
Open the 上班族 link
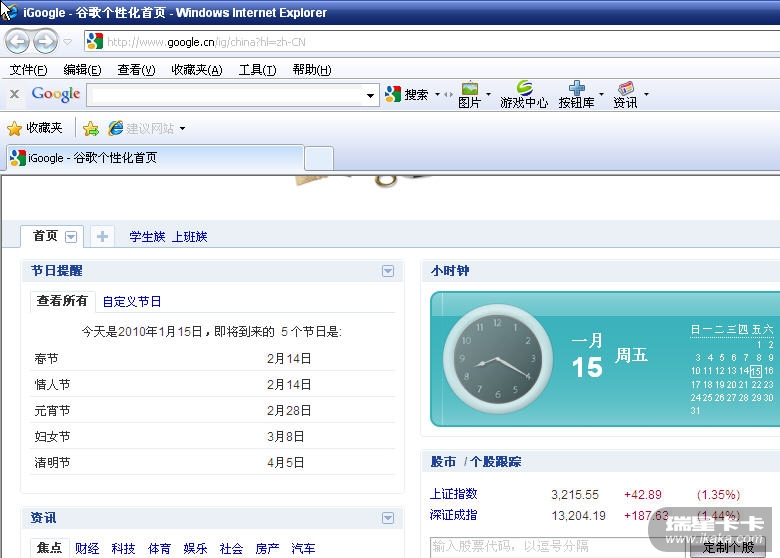(189, 237)
